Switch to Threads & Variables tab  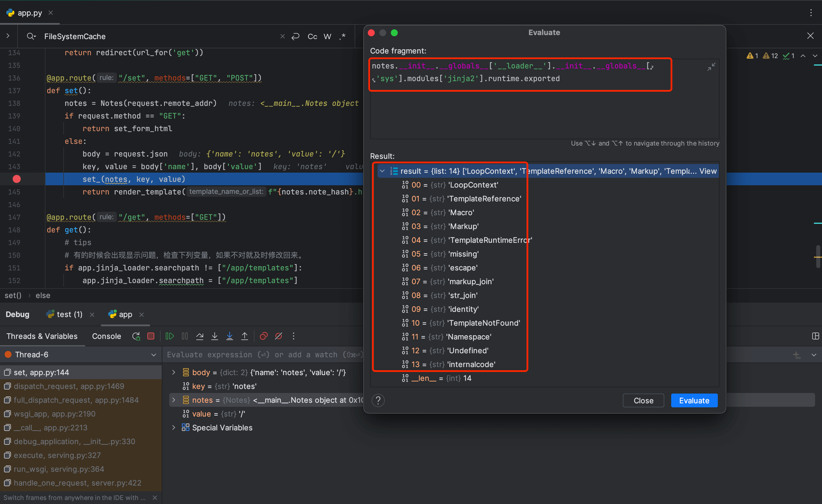coord(42,336)
